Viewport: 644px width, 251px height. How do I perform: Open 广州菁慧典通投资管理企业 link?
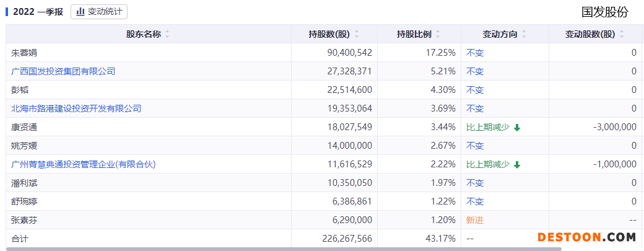click(83, 164)
